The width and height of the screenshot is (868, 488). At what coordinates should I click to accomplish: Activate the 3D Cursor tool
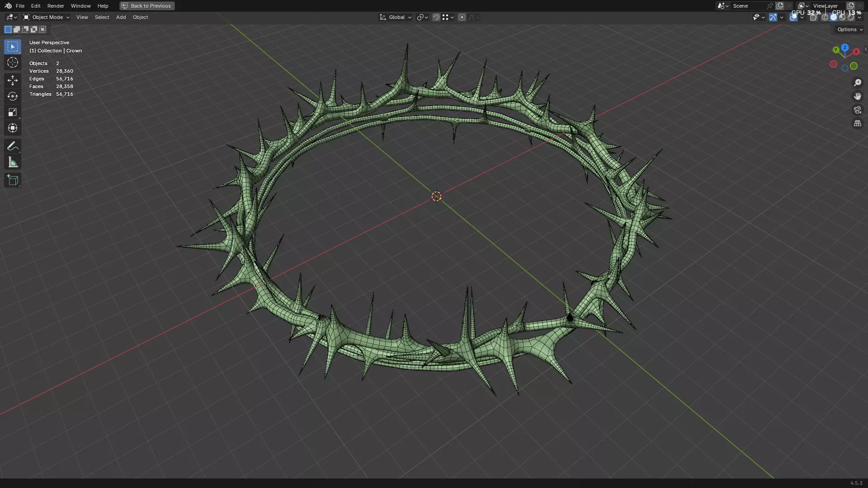pyautogui.click(x=13, y=62)
